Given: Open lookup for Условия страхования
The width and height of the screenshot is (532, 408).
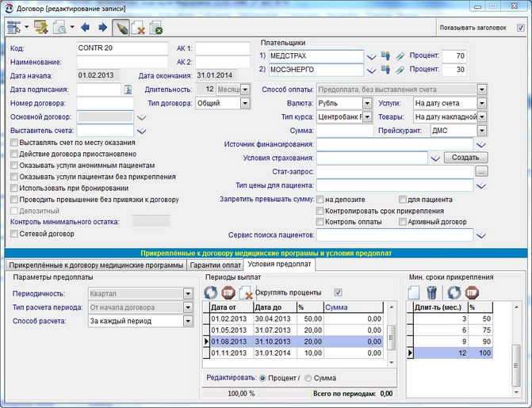Looking at the screenshot, I should 435,158.
